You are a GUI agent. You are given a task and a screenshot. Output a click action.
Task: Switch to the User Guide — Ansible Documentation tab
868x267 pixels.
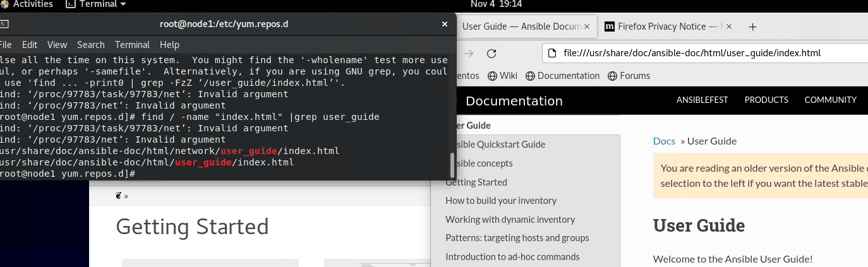click(x=522, y=27)
